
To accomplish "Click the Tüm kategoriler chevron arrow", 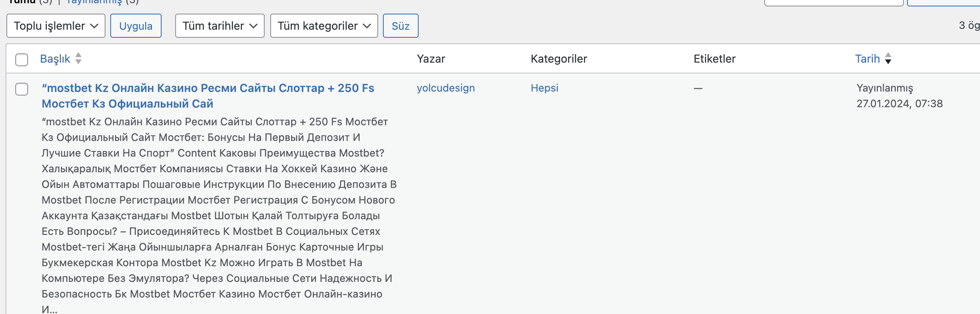I will (367, 26).
